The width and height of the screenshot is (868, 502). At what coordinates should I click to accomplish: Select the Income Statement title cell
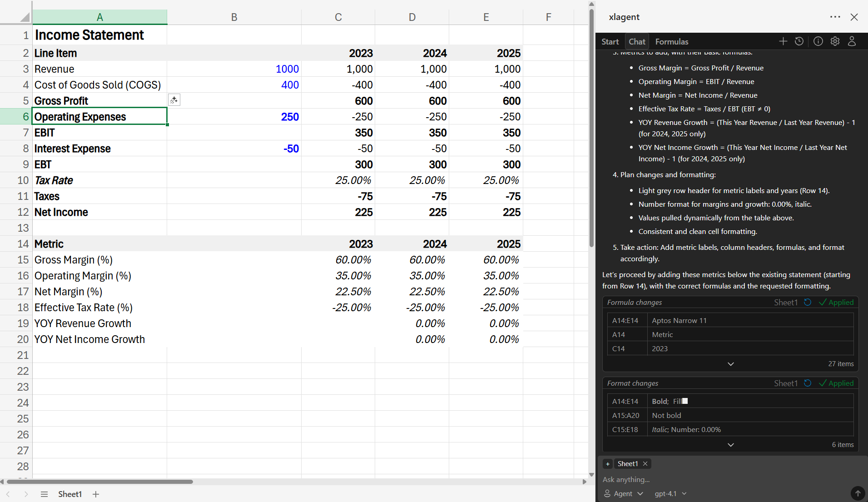[x=99, y=35]
